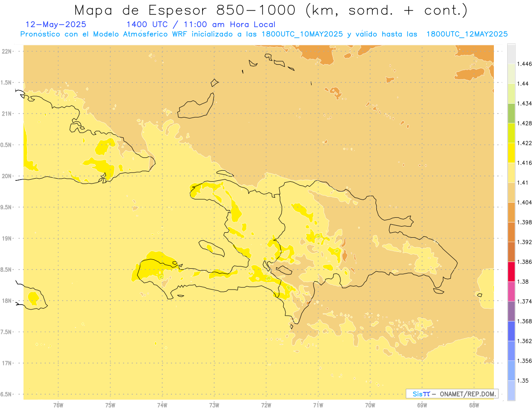The image size is (532, 411).
Task: Click the '22N' latitude label
Action: (7, 51)
